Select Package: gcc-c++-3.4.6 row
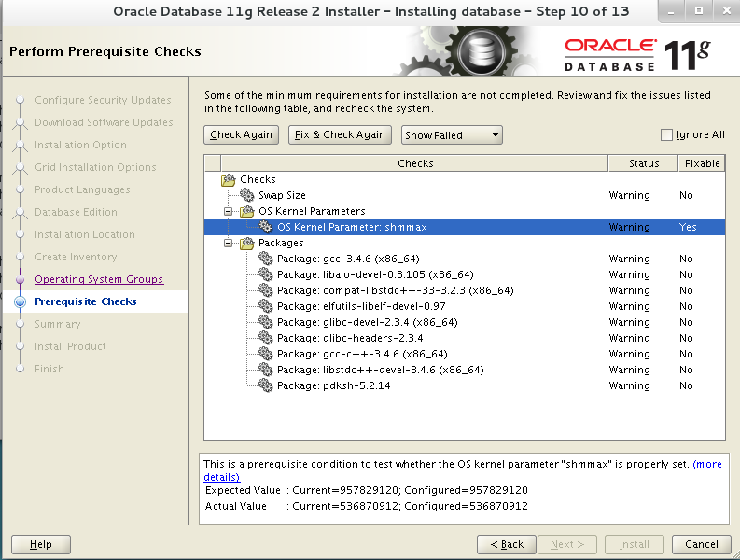This screenshot has height=560, width=740. tap(465, 354)
